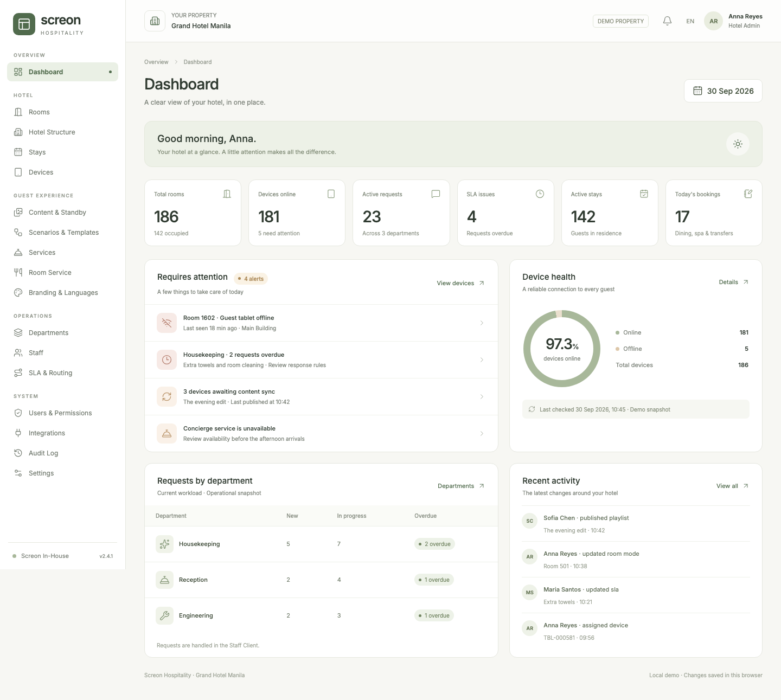This screenshot has width=781, height=700.
Task: Click the Departments link in requests card
Action: (x=461, y=486)
